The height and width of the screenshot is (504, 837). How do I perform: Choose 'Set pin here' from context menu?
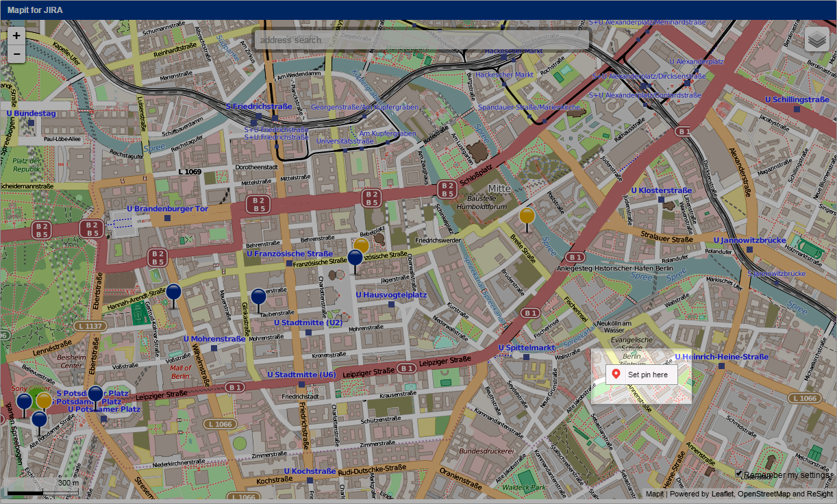(x=647, y=375)
